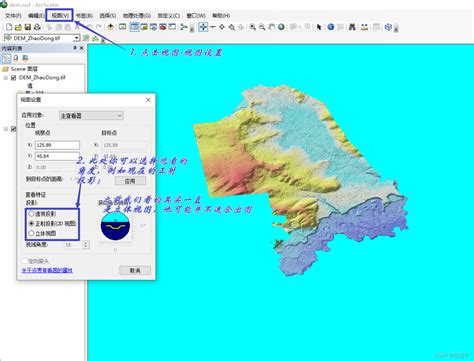
Task: Open the Find binoculars tool
Action: pyautogui.click(x=352, y=27)
